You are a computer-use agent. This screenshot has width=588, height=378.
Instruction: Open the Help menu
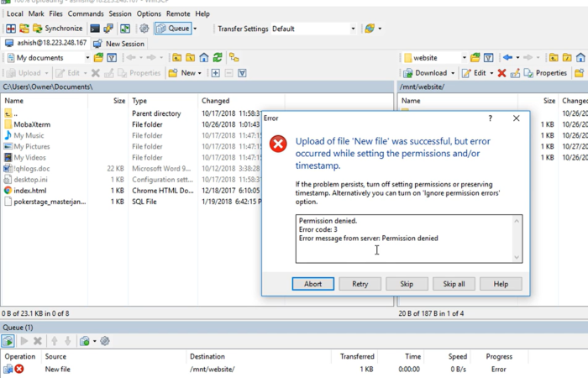(202, 13)
